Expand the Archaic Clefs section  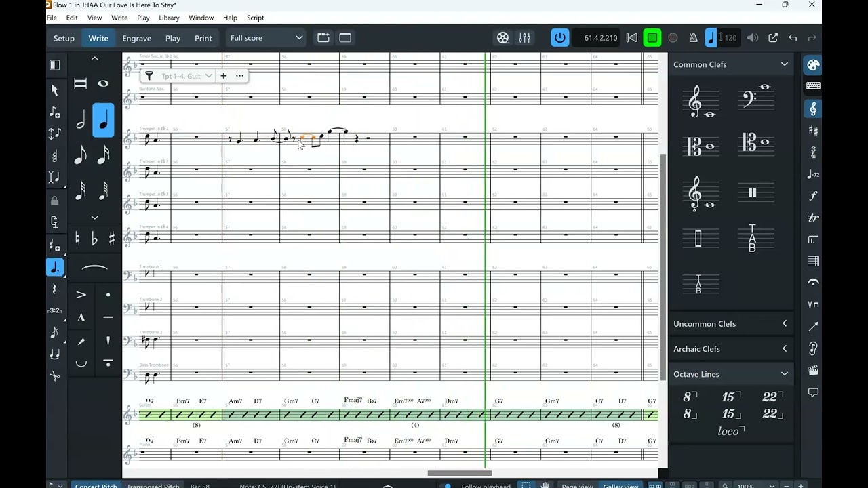[x=784, y=349]
